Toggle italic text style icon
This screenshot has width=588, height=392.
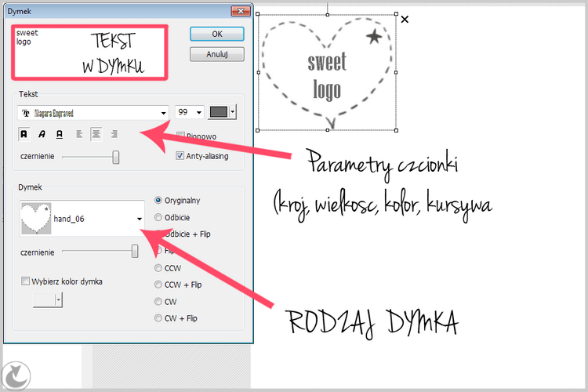click(x=42, y=134)
